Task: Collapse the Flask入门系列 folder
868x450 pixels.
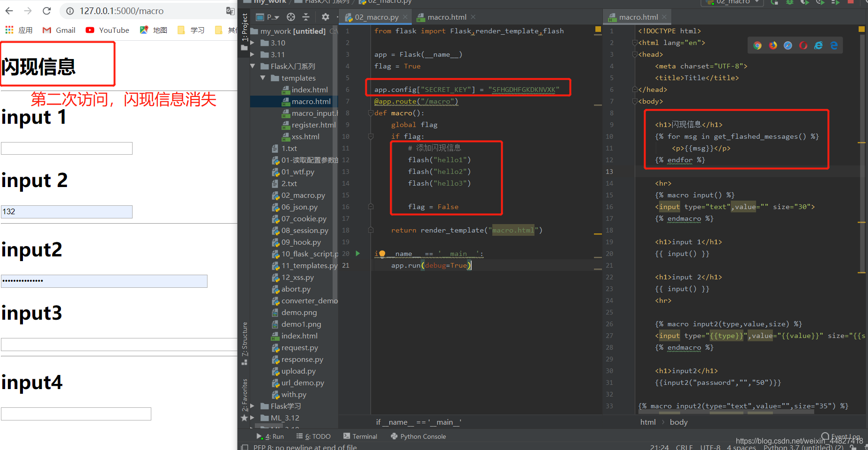Action: coord(252,66)
